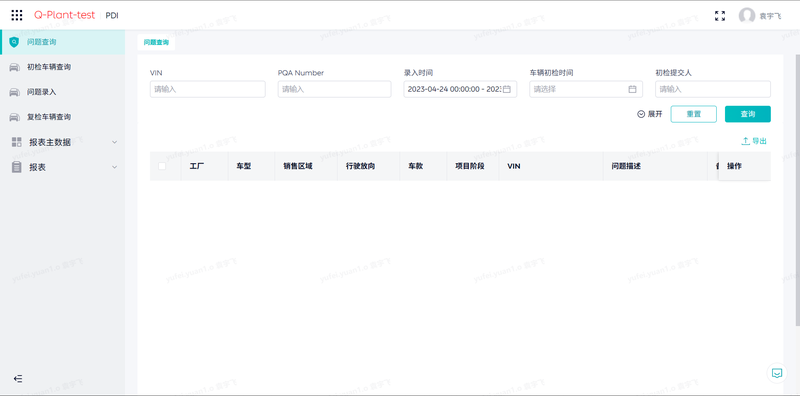800x396 pixels.
Task: Click the Q-Plant-test logo text
Action: pyautogui.click(x=64, y=15)
